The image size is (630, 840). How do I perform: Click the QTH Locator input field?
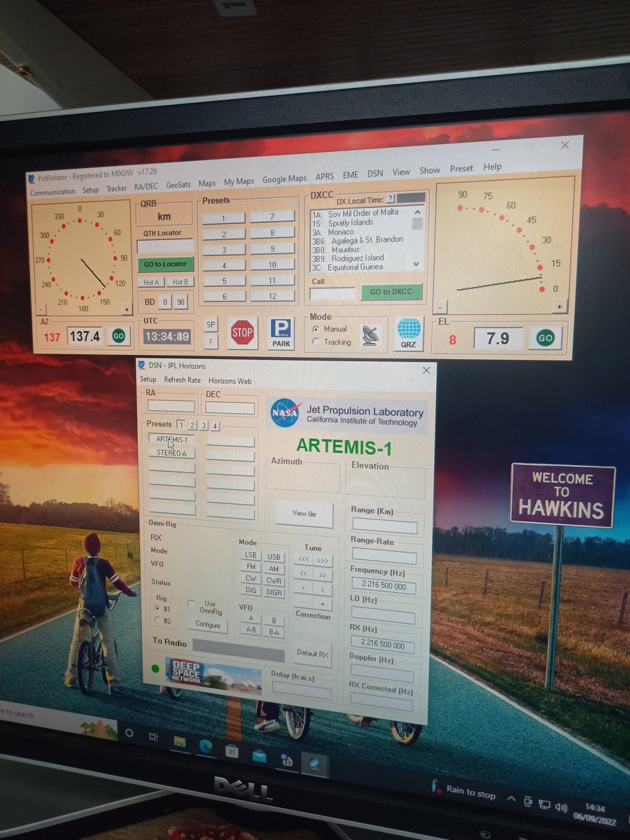(x=165, y=246)
